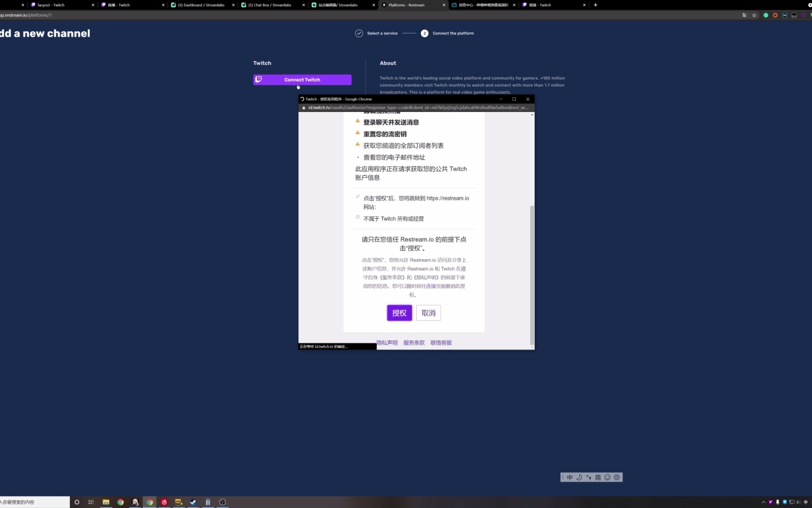812x508 pixels.
Task: Click the 查看您的电子邮件地址 permission text
Action: point(394,157)
